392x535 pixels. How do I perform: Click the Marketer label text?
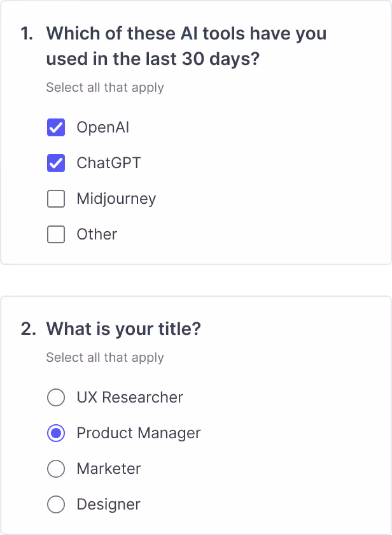pos(108,469)
